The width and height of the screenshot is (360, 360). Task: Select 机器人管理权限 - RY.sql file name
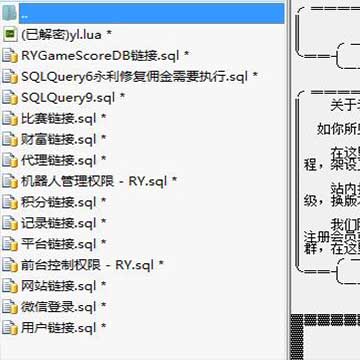(99, 181)
